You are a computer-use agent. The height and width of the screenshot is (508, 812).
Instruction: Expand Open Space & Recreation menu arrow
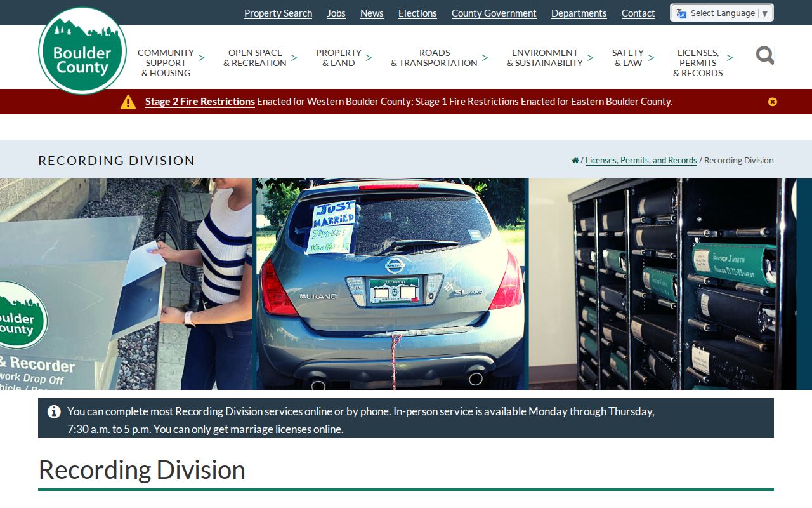point(294,58)
